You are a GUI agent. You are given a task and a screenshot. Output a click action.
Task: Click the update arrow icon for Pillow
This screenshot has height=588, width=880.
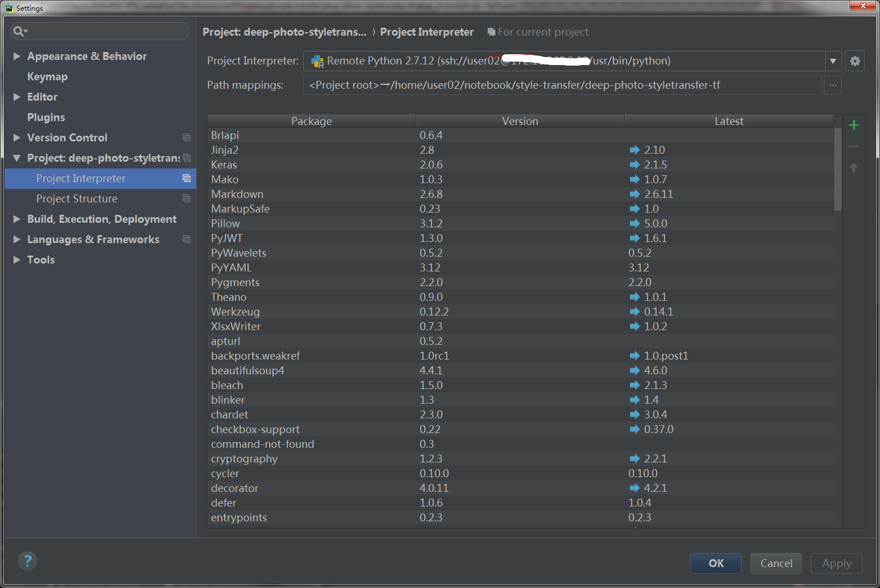[x=635, y=223]
